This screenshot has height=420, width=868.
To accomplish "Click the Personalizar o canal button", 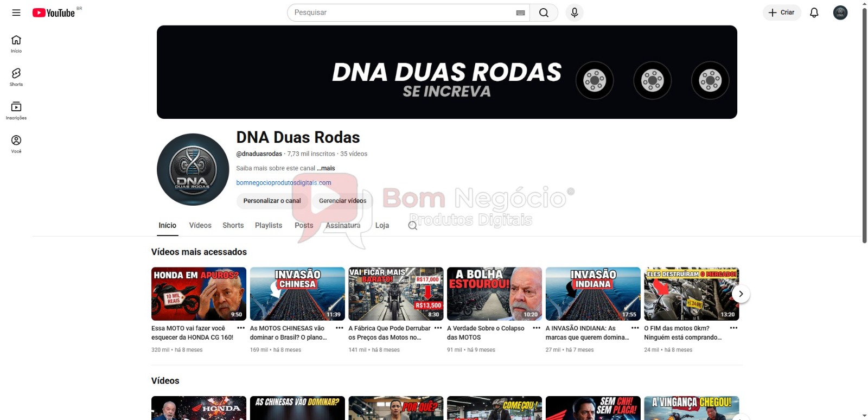I will (272, 201).
